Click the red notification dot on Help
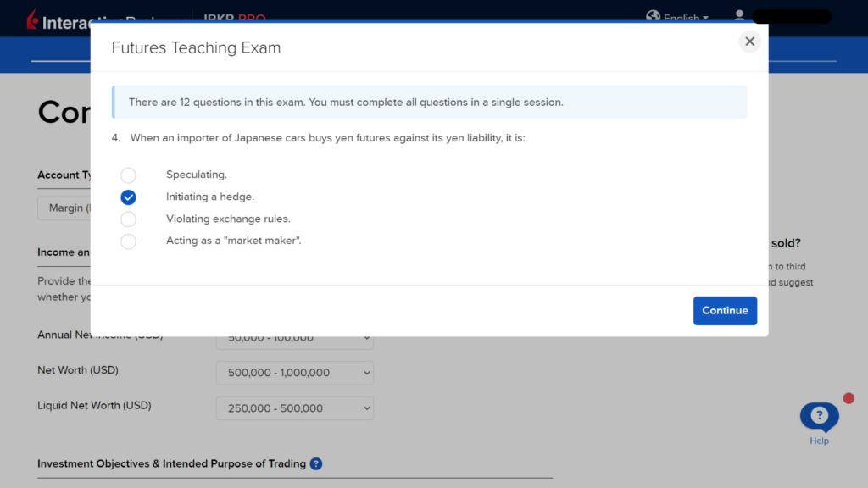 (849, 396)
